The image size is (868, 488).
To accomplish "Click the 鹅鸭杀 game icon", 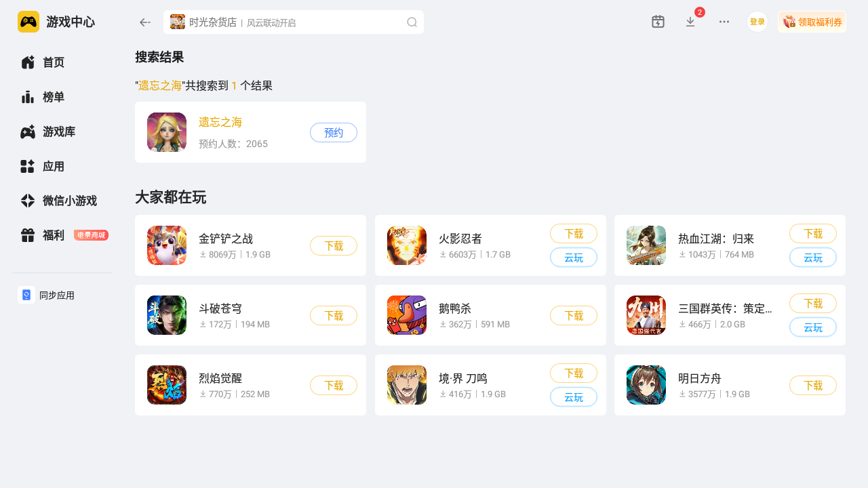I will click(407, 315).
